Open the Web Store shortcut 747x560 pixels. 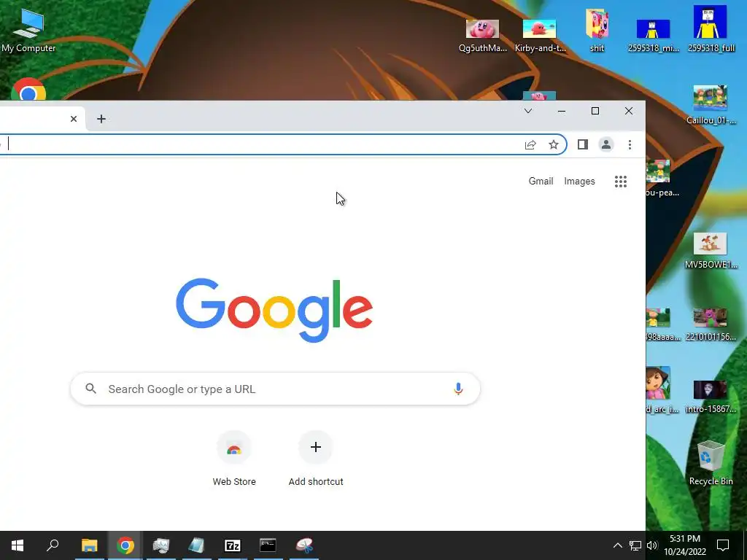tap(234, 459)
